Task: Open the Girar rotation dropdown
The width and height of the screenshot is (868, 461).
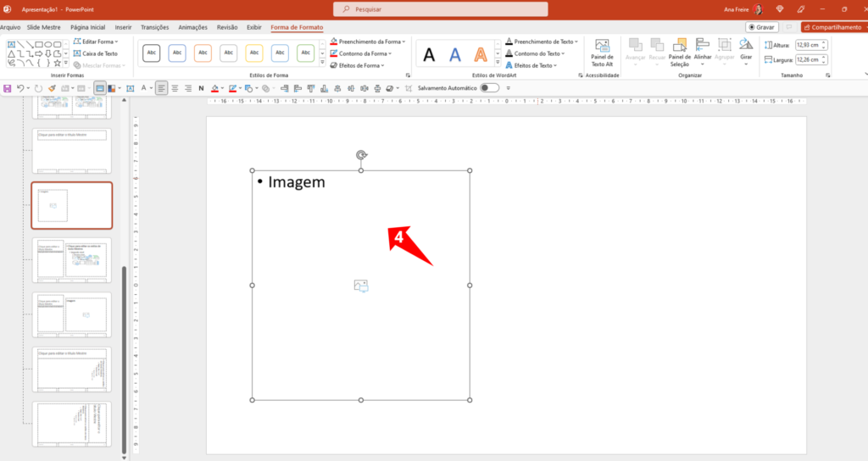Action: (x=746, y=53)
